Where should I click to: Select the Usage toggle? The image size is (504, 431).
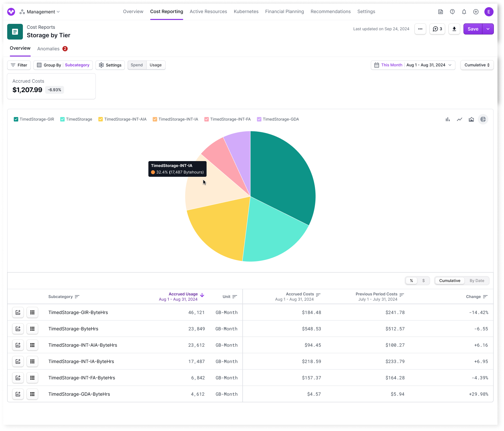(x=156, y=65)
